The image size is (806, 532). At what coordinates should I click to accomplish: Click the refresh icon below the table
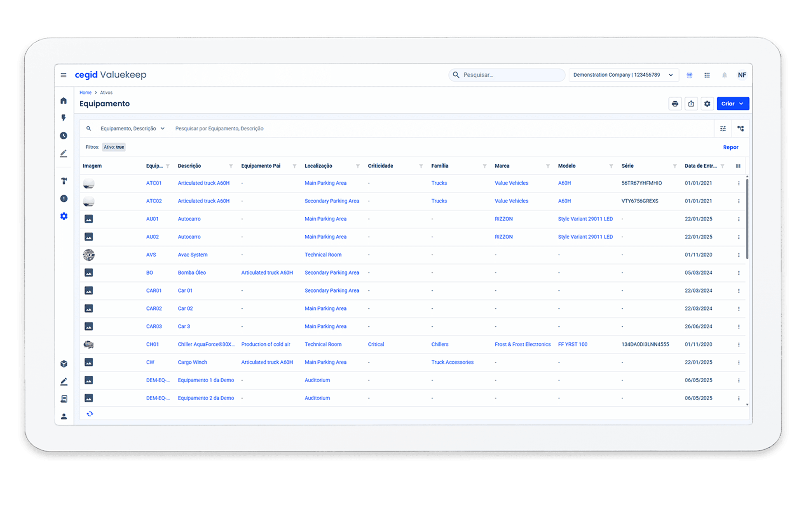(x=90, y=414)
